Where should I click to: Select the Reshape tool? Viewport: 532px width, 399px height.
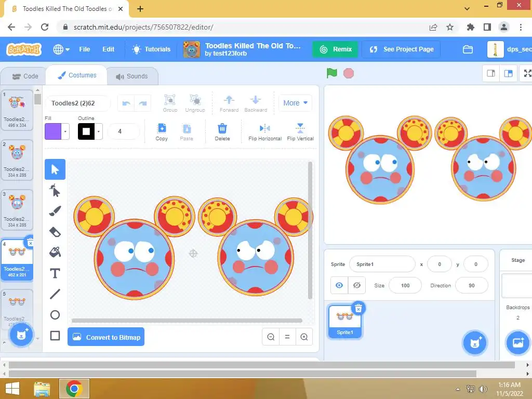55,190
